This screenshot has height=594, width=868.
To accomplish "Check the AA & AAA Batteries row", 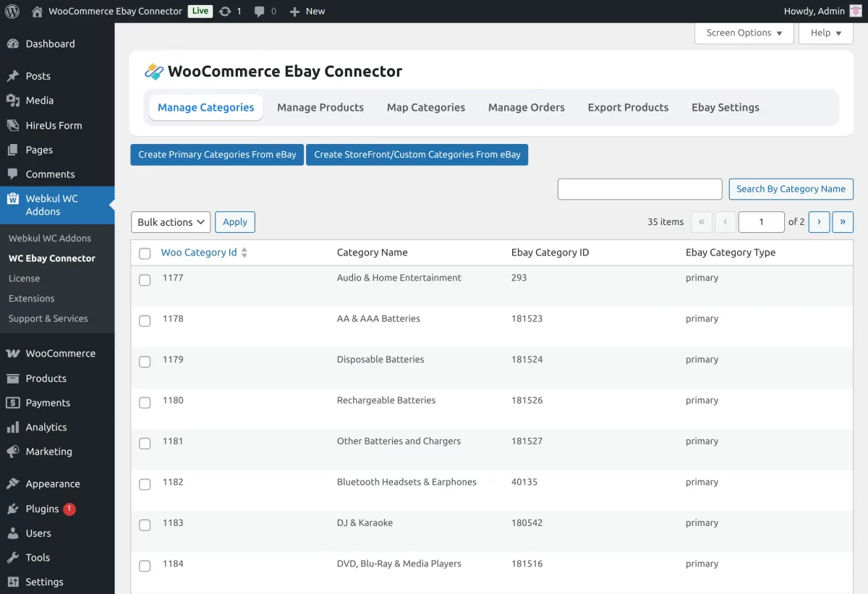I will click(x=145, y=321).
